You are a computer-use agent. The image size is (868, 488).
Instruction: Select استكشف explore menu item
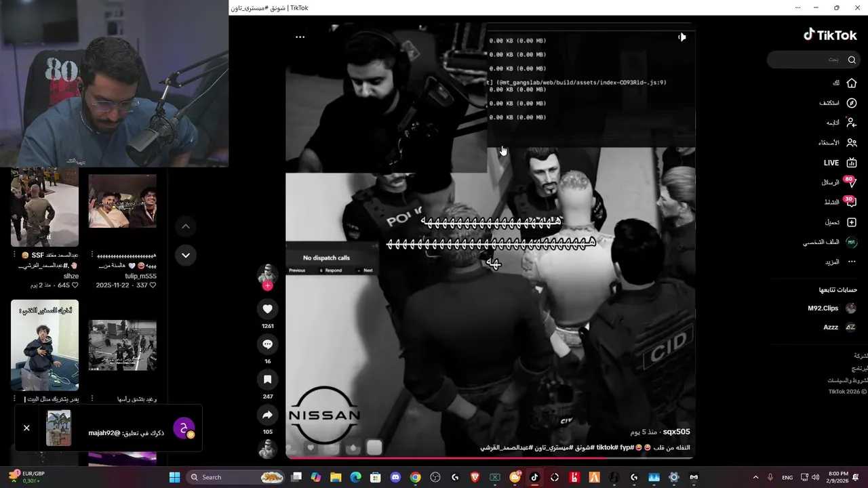click(829, 103)
